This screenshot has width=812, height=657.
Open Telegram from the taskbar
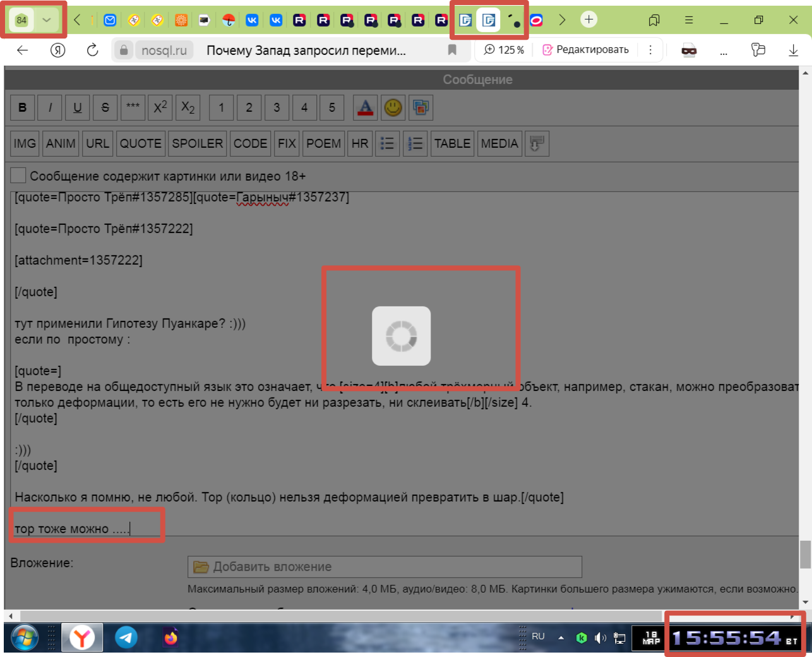point(126,637)
